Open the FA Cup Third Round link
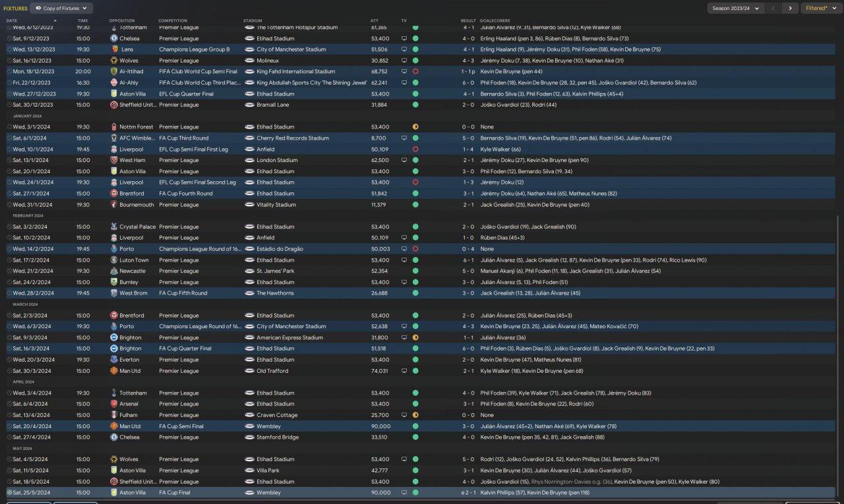 [183, 138]
